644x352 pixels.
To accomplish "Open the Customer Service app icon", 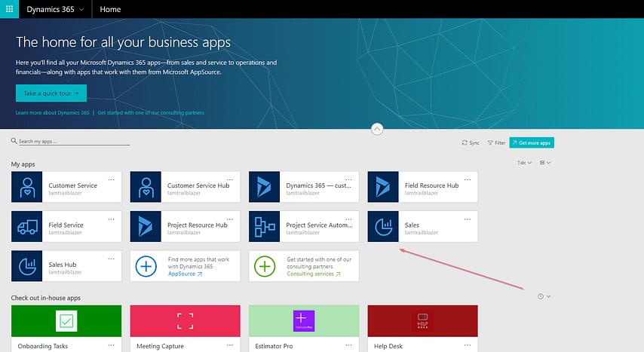I will [x=26, y=187].
